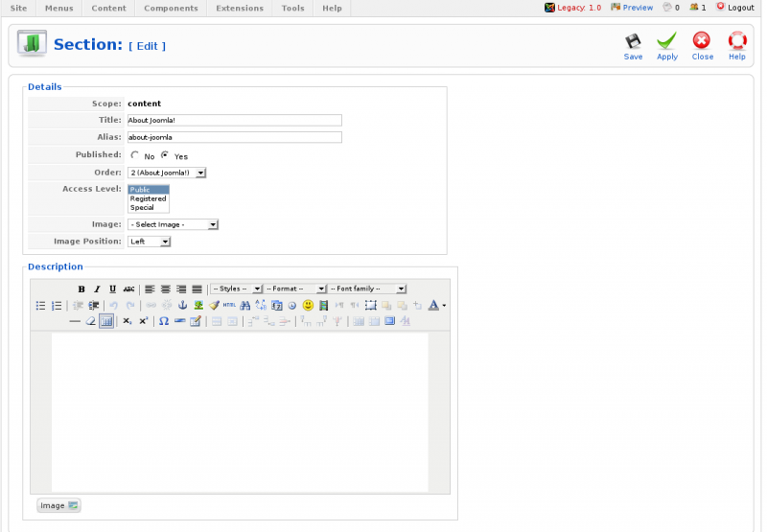Click the Edit HTML source icon

(x=229, y=306)
